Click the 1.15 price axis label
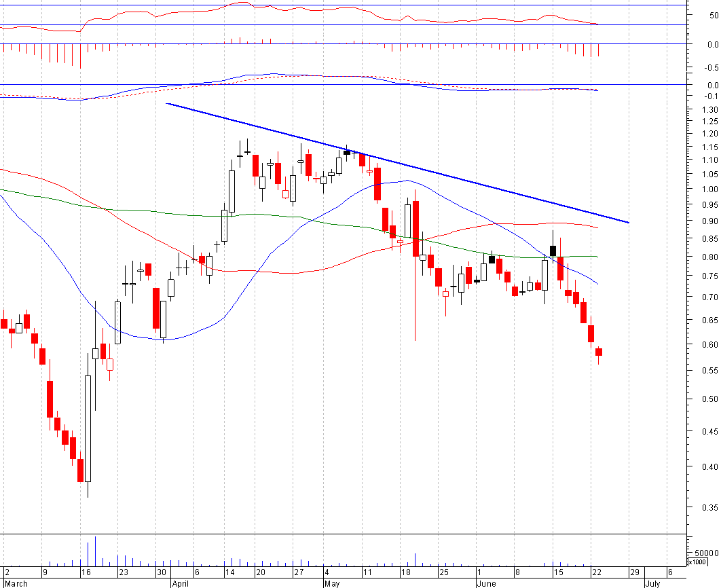721x588 pixels. [710, 147]
